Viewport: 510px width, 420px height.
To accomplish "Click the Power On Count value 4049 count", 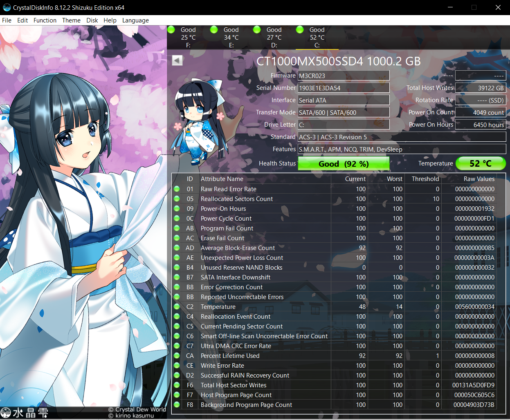I will 481,112.
